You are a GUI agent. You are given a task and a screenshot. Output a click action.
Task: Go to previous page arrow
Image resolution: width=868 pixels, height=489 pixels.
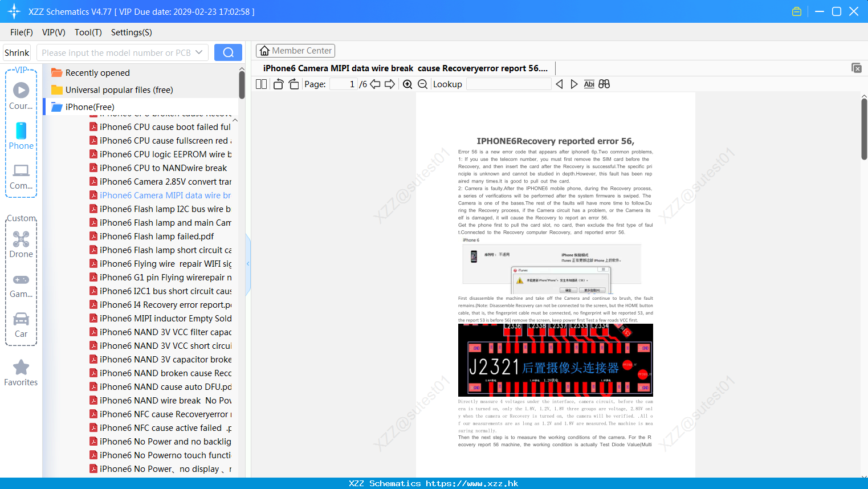point(375,84)
